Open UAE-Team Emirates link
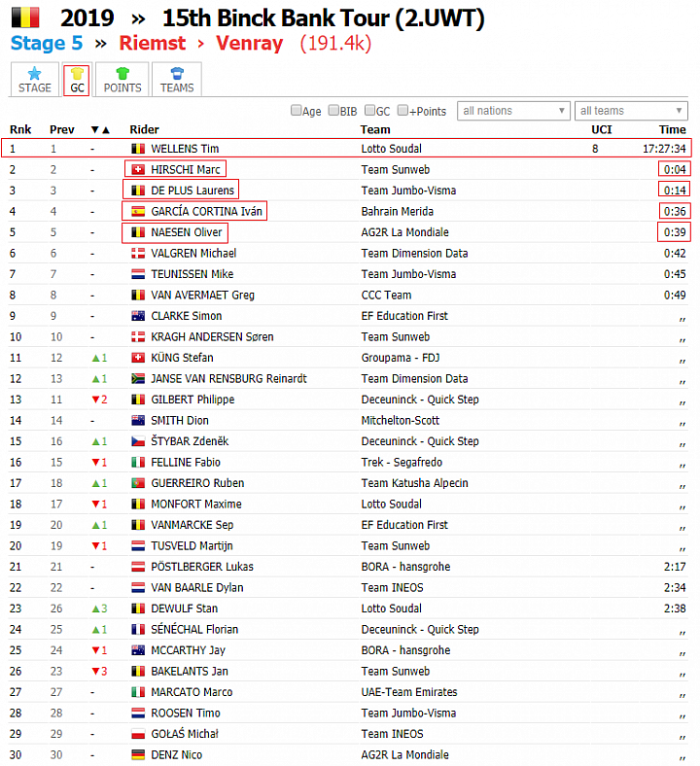The image size is (700, 766). [x=409, y=692]
